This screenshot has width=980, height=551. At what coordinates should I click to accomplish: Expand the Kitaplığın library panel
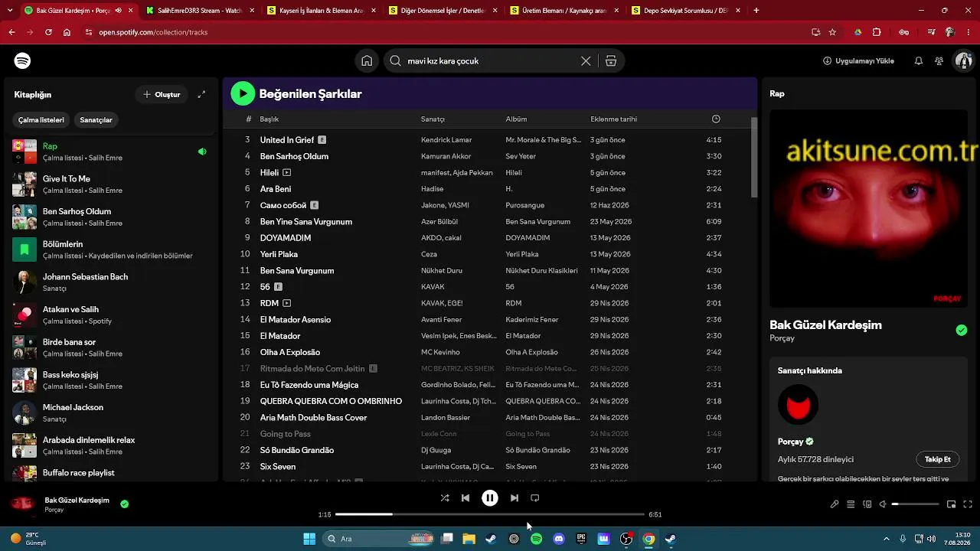tap(201, 95)
